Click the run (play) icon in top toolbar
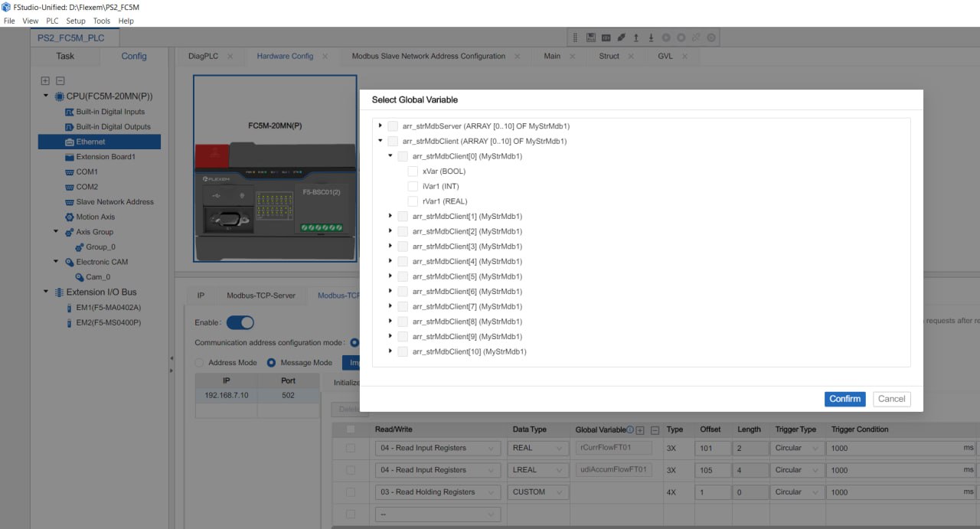This screenshot has height=529, width=980. tap(666, 38)
